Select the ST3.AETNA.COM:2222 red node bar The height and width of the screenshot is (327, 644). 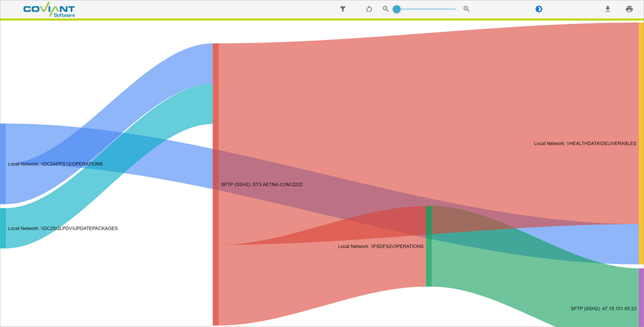point(216,184)
